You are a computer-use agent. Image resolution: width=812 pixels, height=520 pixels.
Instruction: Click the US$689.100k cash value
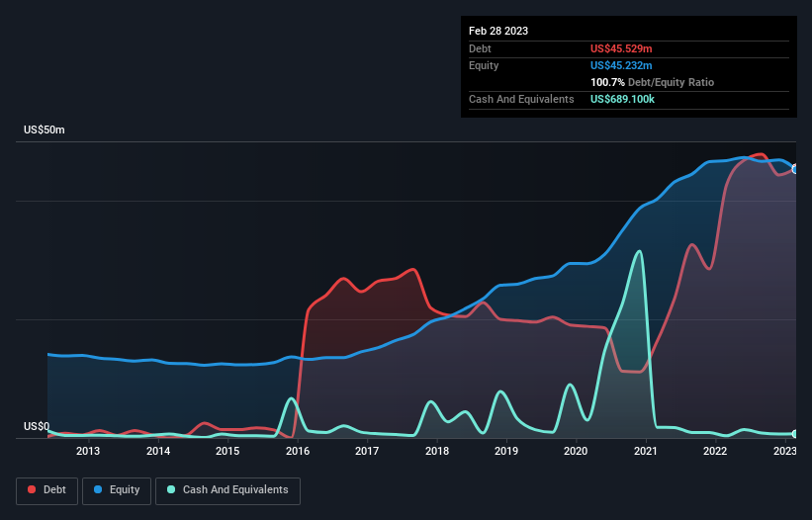point(622,99)
